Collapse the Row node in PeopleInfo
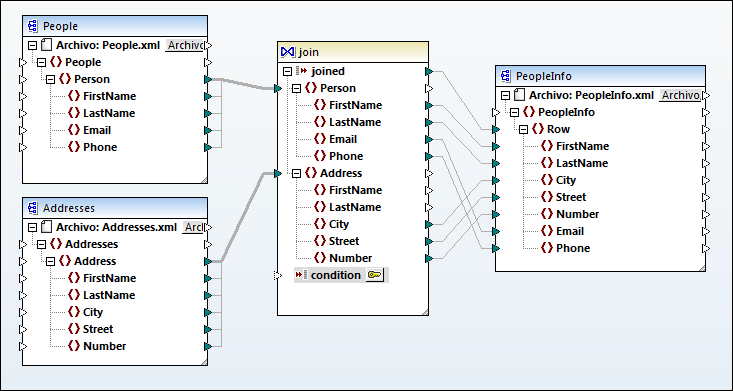 coord(524,130)
